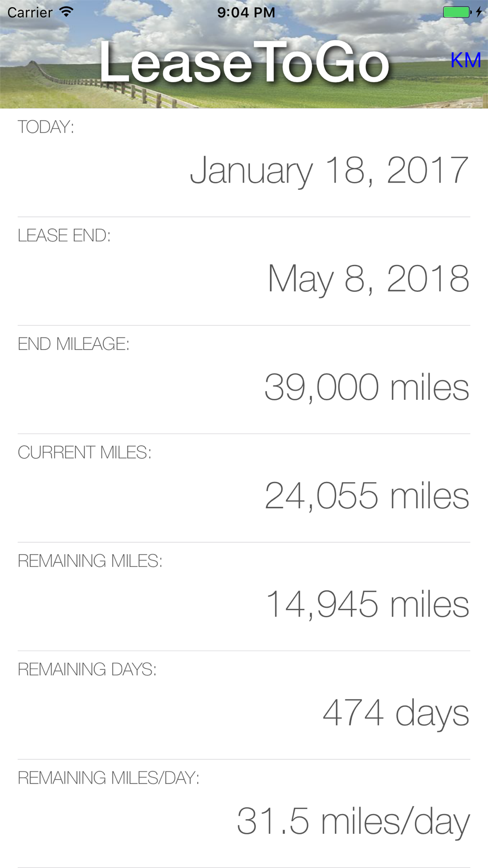Toggle units with the KM button
Image resolution: width=488 pixels, height=868 pixels.
pos(466,60)
